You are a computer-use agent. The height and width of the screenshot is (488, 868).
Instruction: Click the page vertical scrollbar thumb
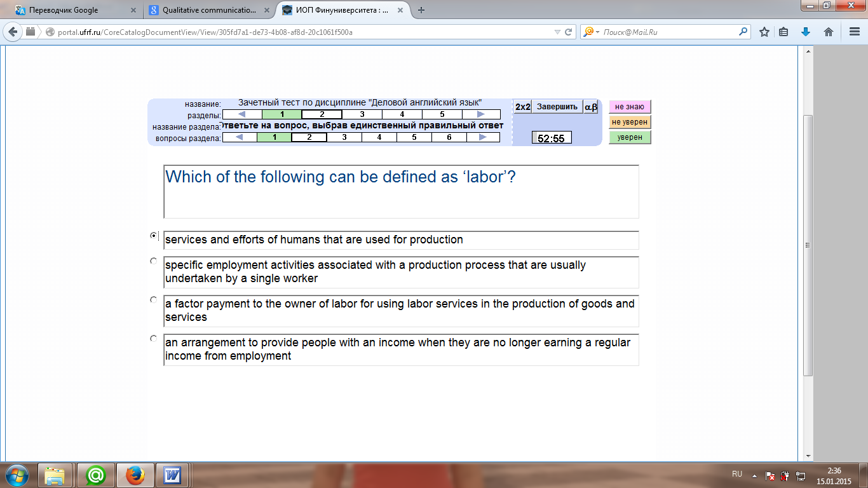(x=808, y=245)
